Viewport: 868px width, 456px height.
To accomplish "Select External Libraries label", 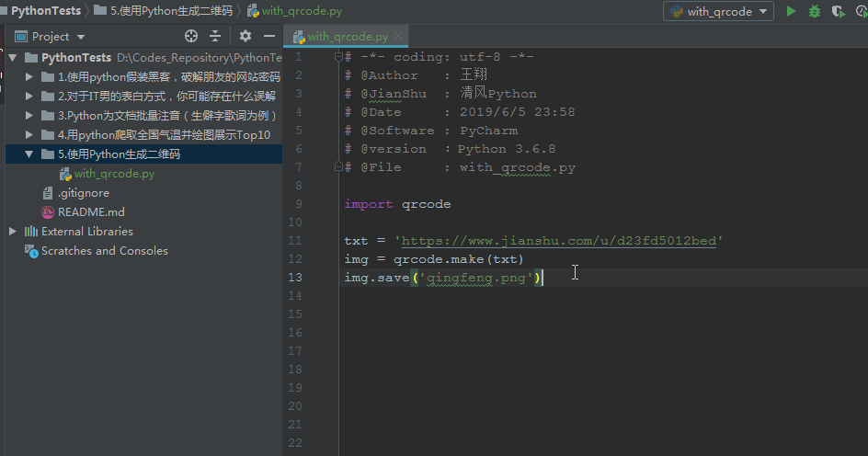I will [87, 232].
